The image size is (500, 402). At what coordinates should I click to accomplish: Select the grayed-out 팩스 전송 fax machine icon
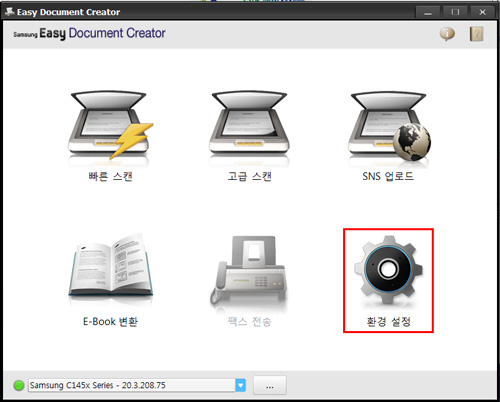[x=249, y=270]
